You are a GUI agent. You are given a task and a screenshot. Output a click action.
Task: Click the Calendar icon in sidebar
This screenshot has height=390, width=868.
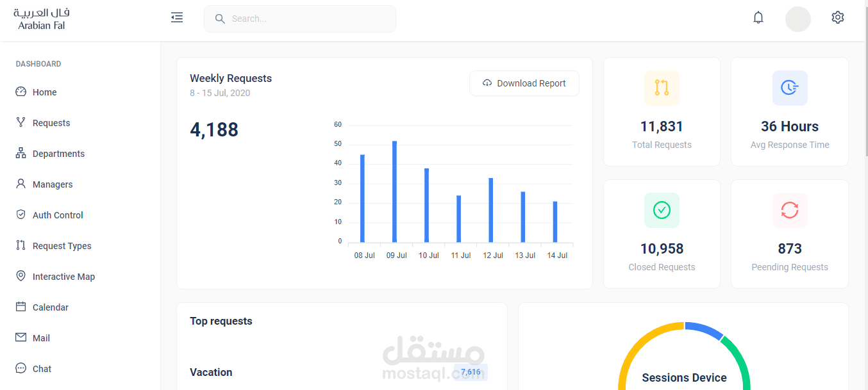[21, 307]
